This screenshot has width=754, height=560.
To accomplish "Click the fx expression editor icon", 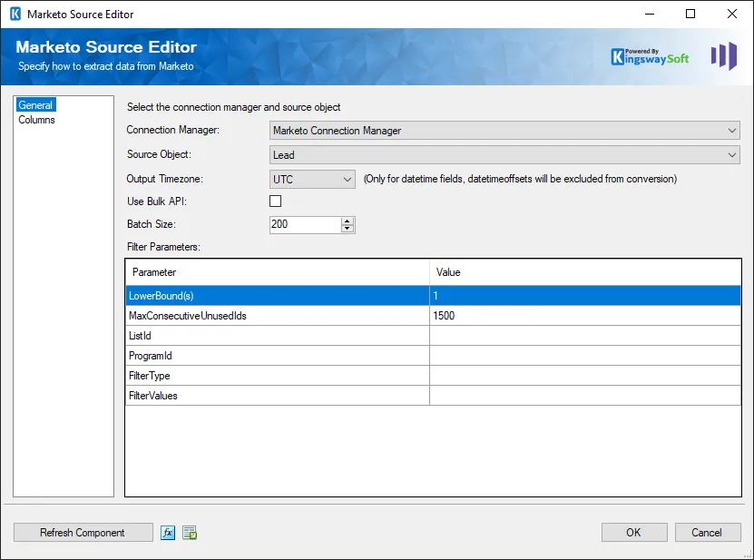I will tap(168, 533).
